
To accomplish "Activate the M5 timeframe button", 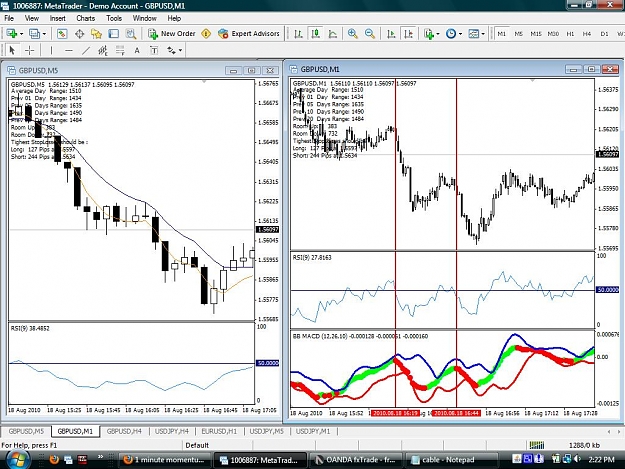I will [x=519, y=34].
